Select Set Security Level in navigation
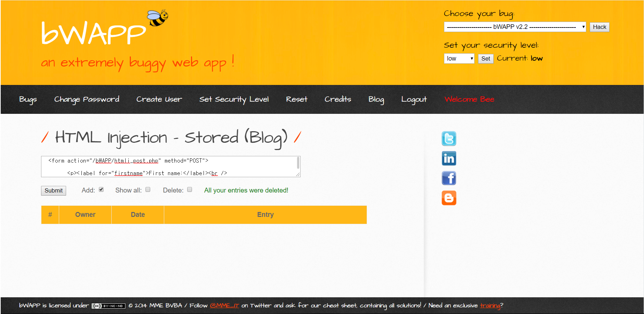 click(x=234, y=100)
